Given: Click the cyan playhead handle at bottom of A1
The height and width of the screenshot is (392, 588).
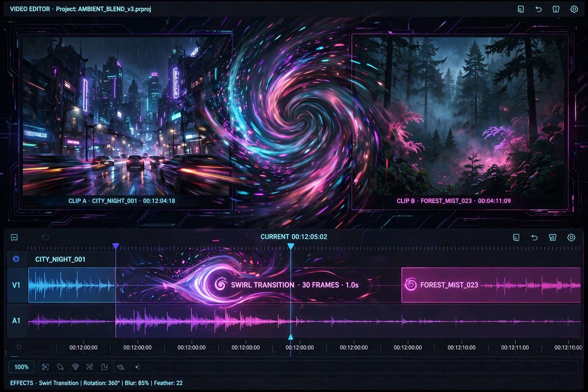Looking at the screenshot, I should [x=291, y=337].
